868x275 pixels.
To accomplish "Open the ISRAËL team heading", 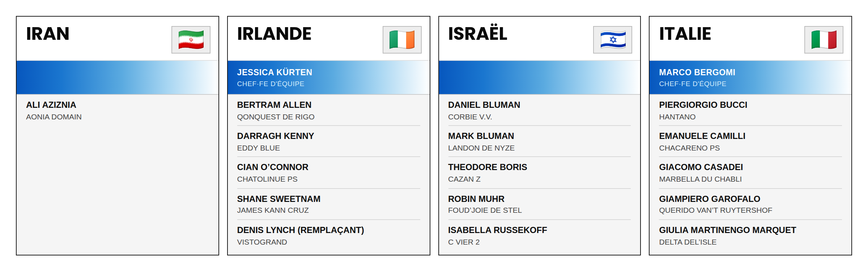I will (x=477, y=33).
